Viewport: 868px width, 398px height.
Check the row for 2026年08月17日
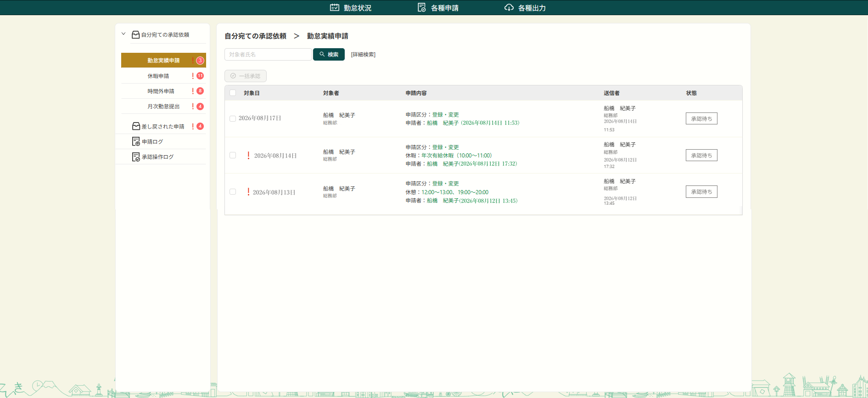(233, 118)
